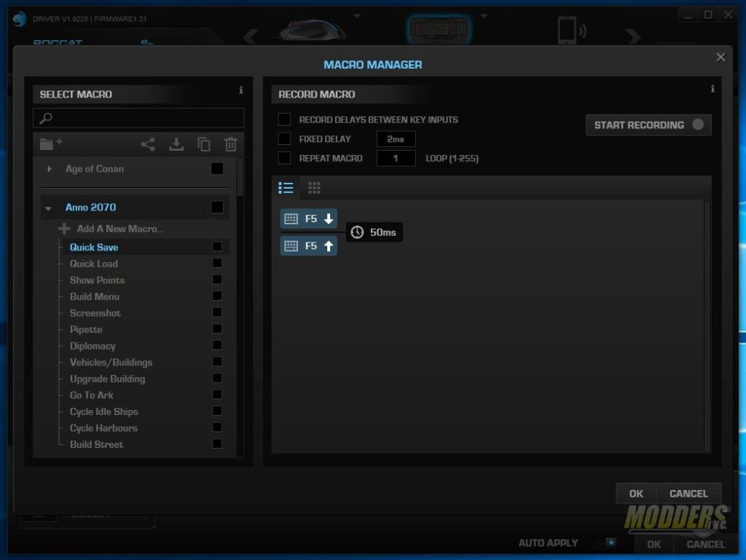Screen dimensions: 746x560
Task: Tick the Build Menu macro checkbox
Action: (217, 296)
